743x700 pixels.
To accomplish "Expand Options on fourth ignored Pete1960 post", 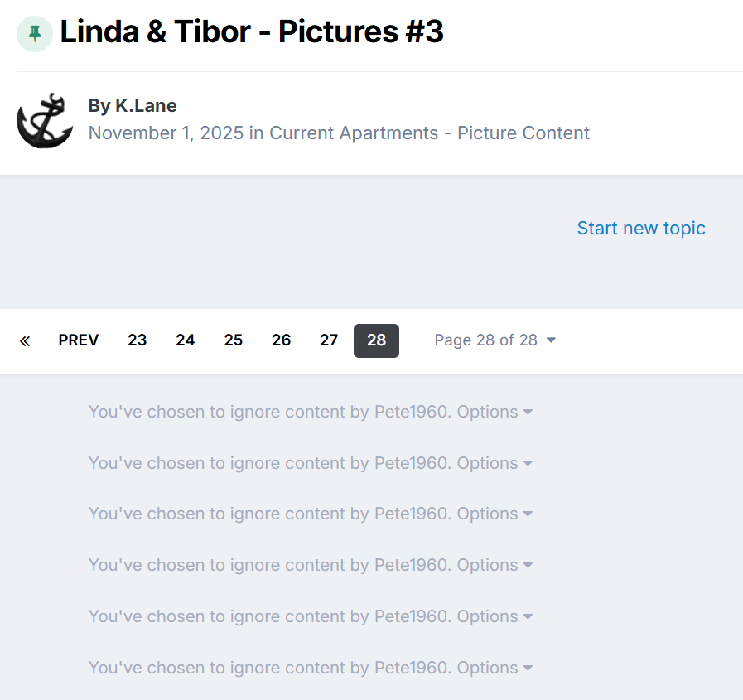I will coord(495,566).
